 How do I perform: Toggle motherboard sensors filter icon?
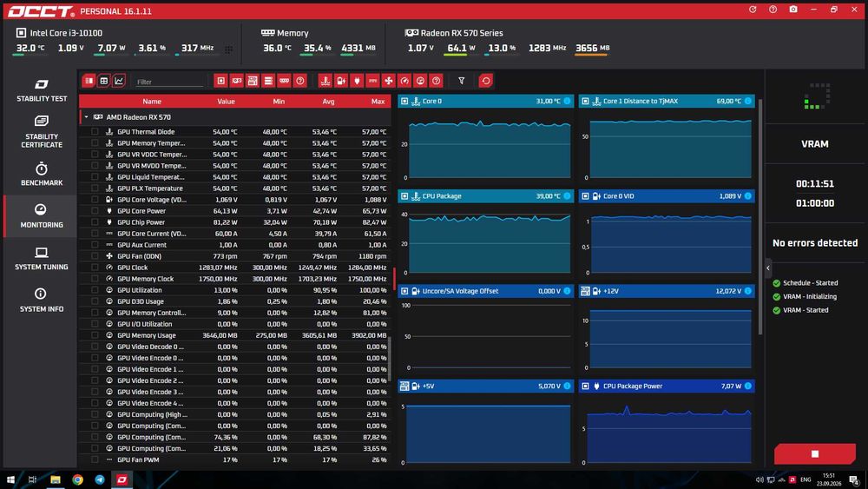tap(253, 81)
